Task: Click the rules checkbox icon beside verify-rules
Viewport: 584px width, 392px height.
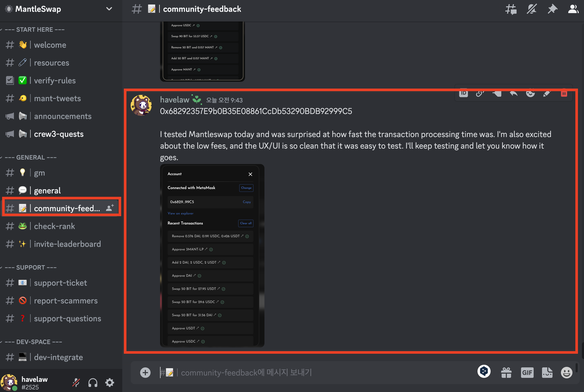Action: pyautogui.click(x=10, y=80)
